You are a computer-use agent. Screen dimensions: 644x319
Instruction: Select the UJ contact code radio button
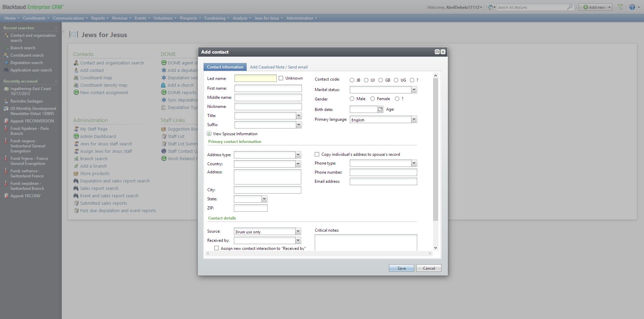(x=366, y=80)
